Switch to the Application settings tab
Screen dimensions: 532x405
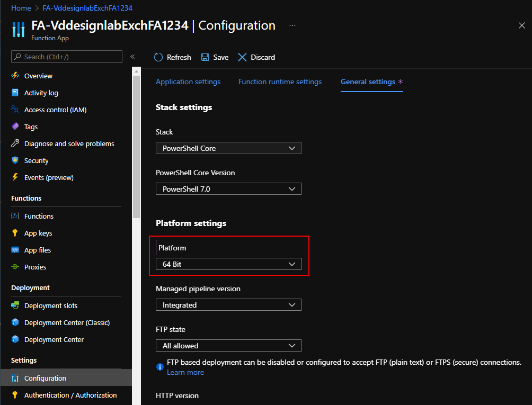tap(188, 82)
